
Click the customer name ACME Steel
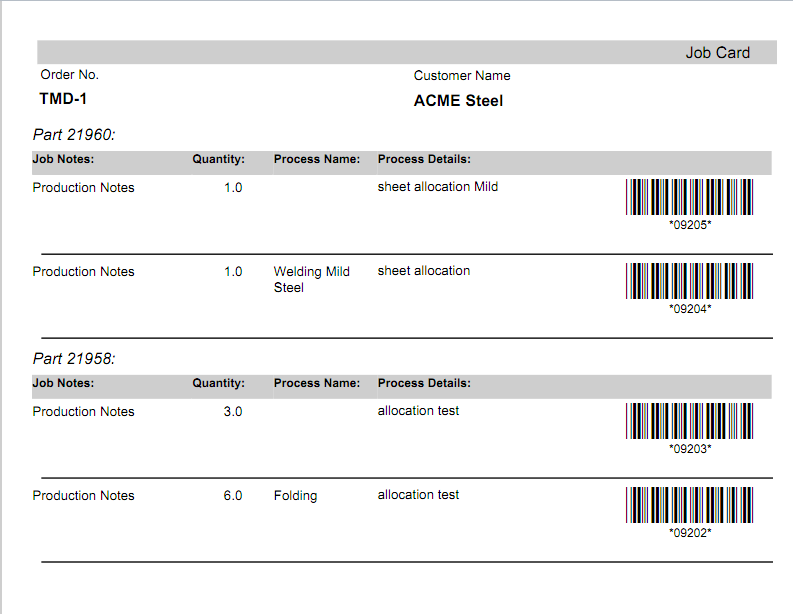coord(458,101)
